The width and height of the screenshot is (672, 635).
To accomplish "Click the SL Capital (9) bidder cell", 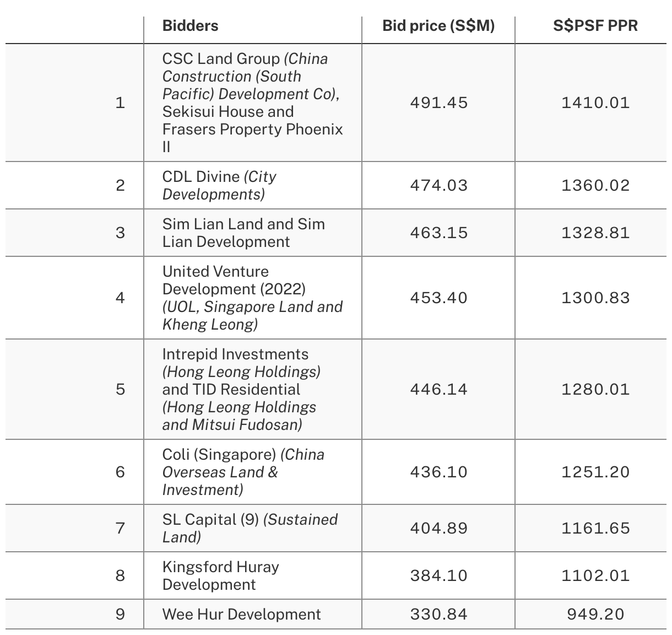I will pyautogui.click(x=250, y=528).
